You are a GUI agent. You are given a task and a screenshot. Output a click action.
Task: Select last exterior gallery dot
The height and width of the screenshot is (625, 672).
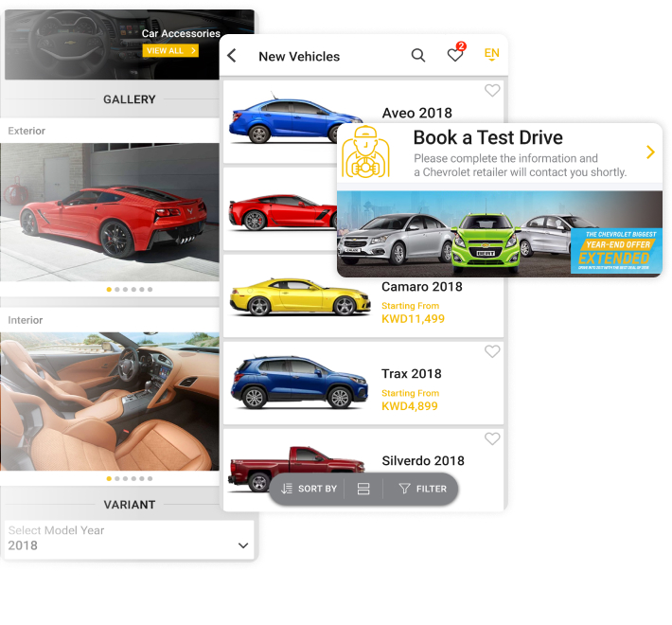point(150,290)
